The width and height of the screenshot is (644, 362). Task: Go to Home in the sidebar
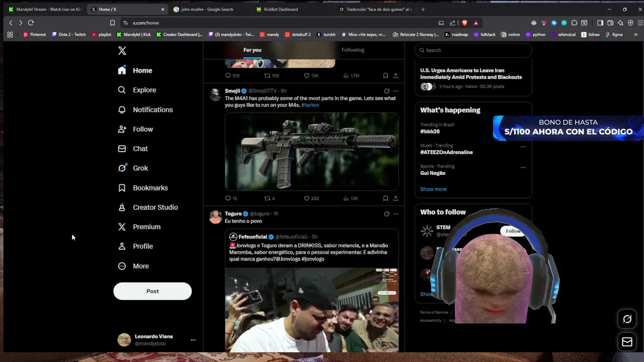135,70
